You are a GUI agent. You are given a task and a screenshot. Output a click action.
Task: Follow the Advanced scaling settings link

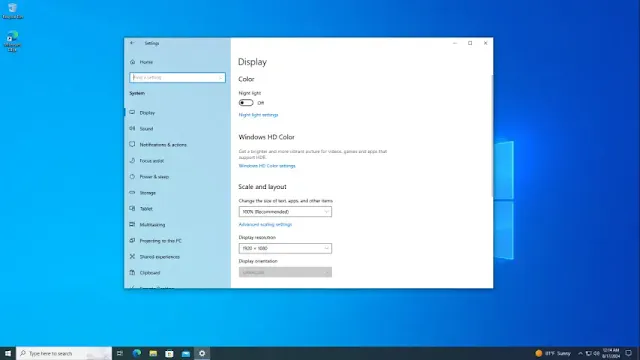pos(265,224)
